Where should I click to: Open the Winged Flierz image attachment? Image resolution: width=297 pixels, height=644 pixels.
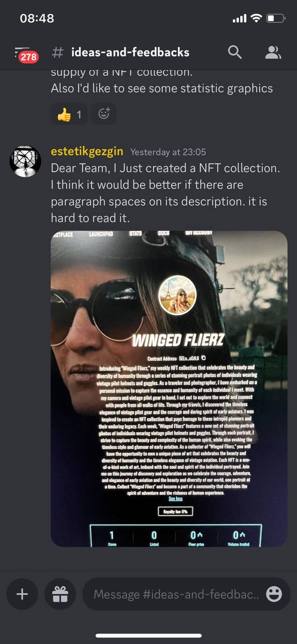pyautogui.click(x=169, y=388)
